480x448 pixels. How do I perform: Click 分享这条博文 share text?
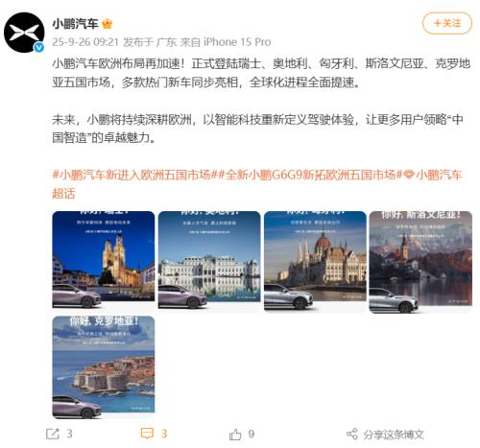coord(394,435)
